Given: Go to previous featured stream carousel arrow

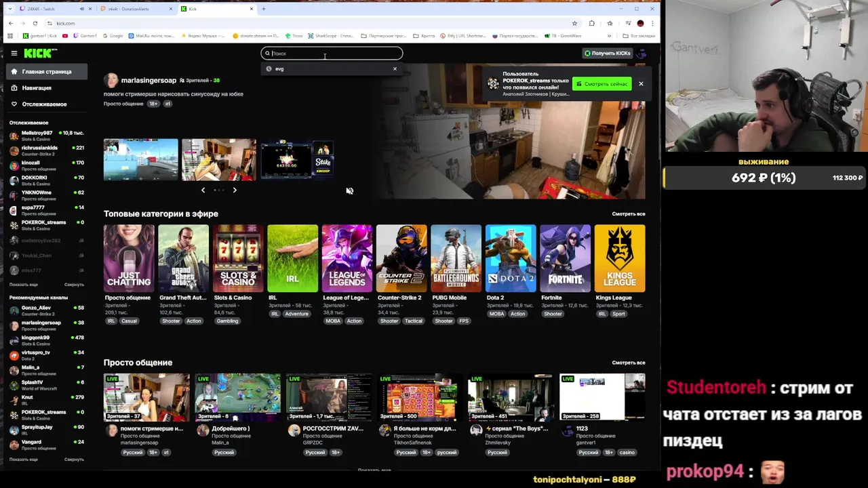Looking at the screenshot, I should pyautogui.click(x=203, y=190).
